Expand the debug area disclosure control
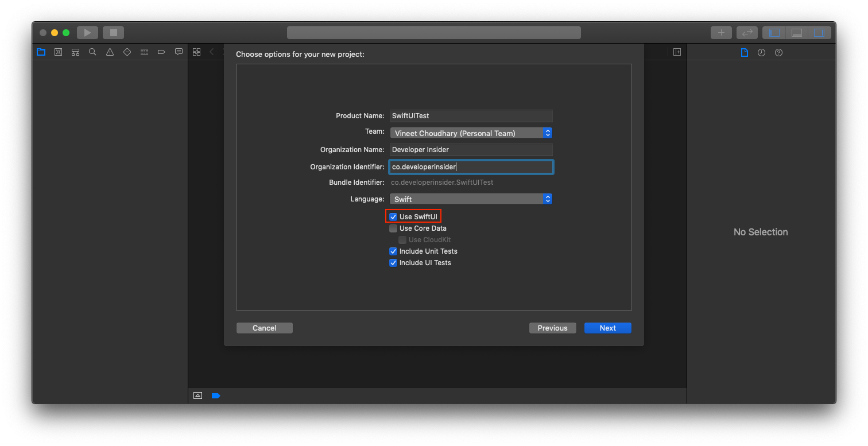 [x=197, y=395]
